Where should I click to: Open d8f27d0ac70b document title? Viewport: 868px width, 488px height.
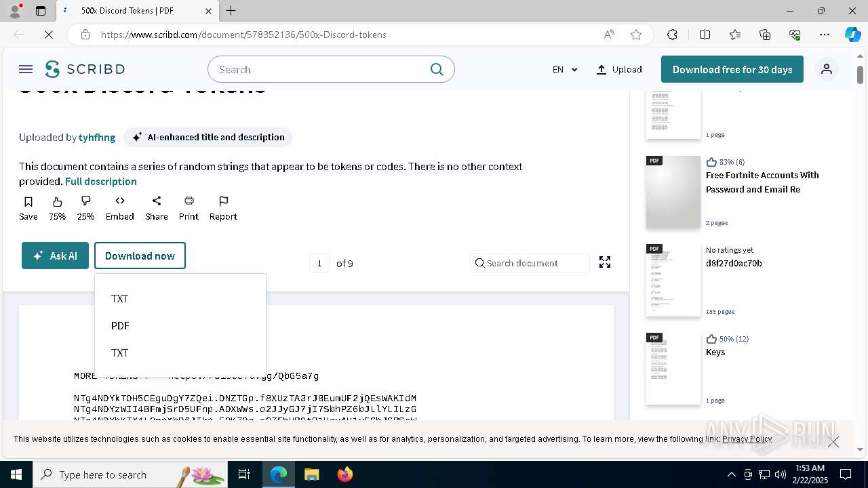click(x=734, y=263)
